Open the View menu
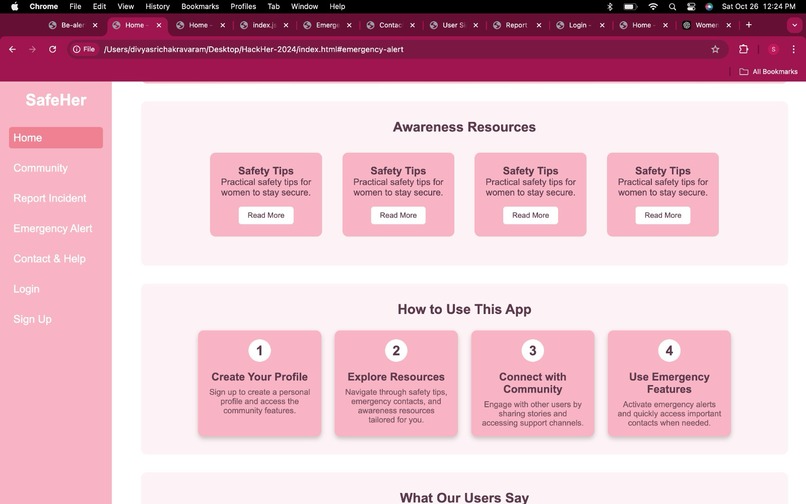The height and width of the screenshot is (504, 806). [125, 6]
